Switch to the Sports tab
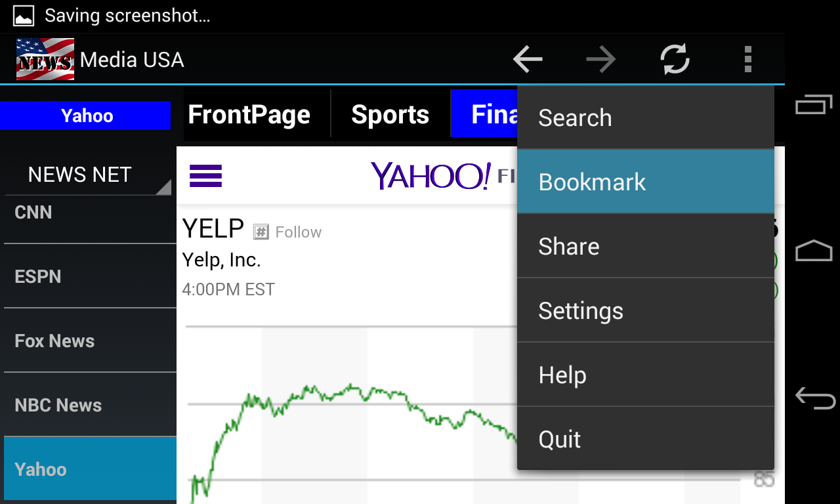This screenshot has height=504, width=840. [x=390, y=115]
